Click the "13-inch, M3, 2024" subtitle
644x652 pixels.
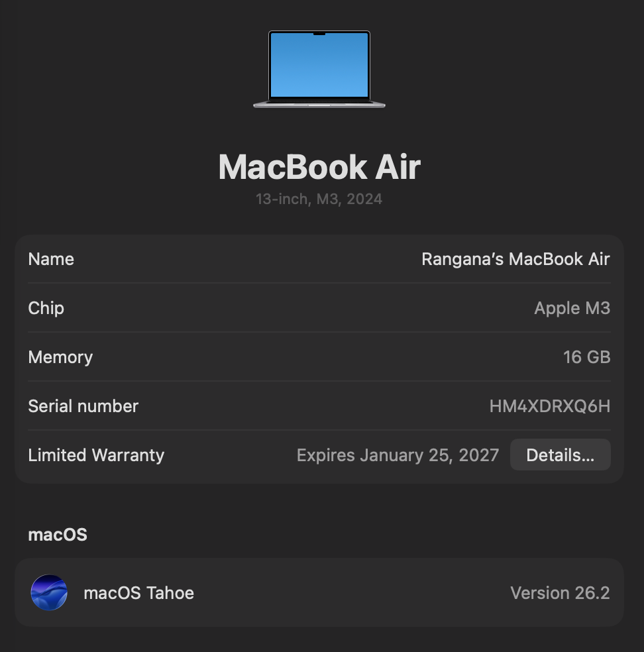point(319,199)
